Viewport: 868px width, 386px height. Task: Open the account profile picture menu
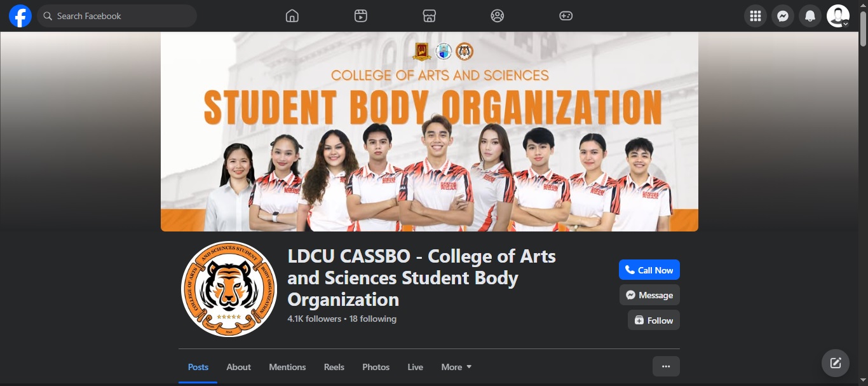pos(838,16)
